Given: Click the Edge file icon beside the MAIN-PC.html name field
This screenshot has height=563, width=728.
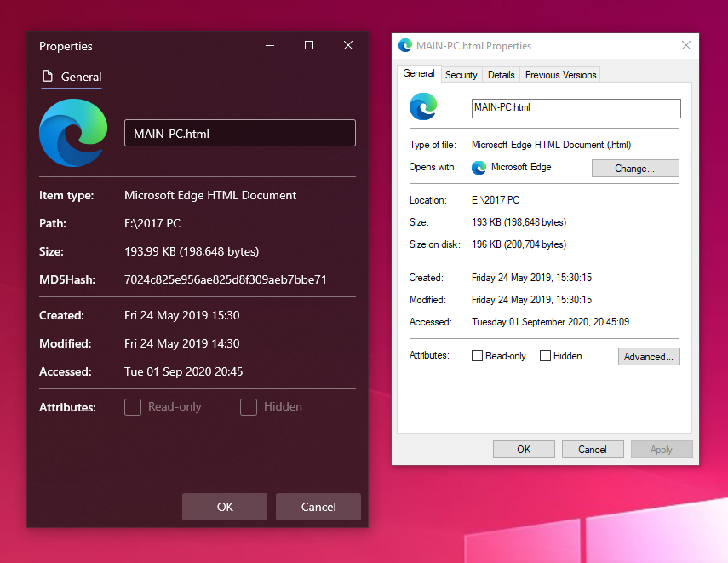Looking at the screenshot, I should [423, 106].
